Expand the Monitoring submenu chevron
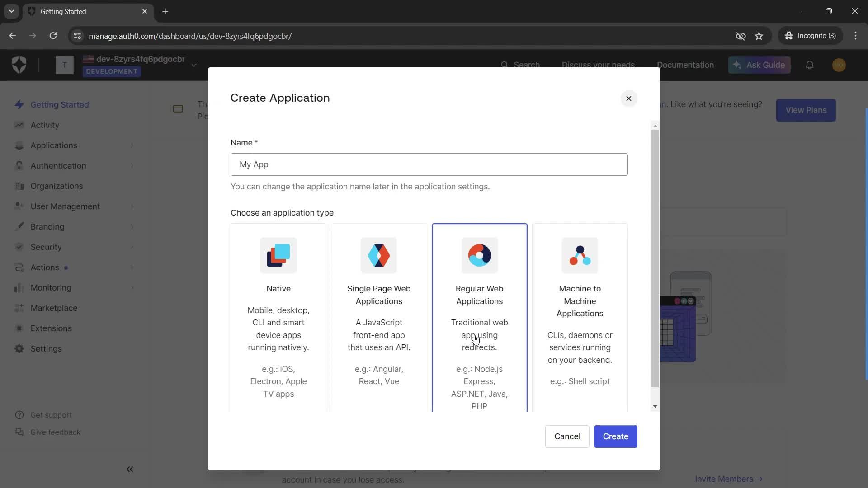 (x=132, y=288)
